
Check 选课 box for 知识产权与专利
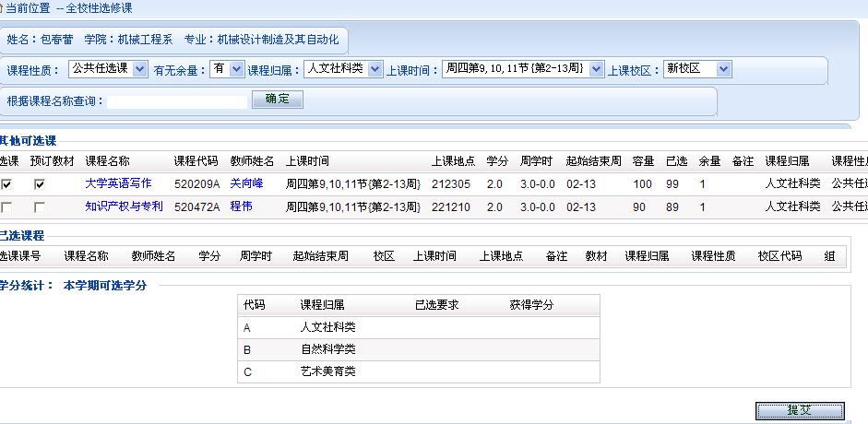(x=6, y=207)
